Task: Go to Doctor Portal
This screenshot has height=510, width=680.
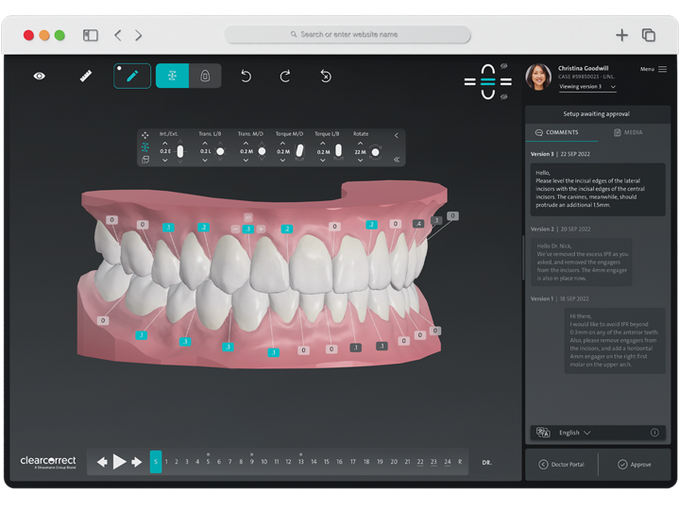Action: [x=561, y=464]
